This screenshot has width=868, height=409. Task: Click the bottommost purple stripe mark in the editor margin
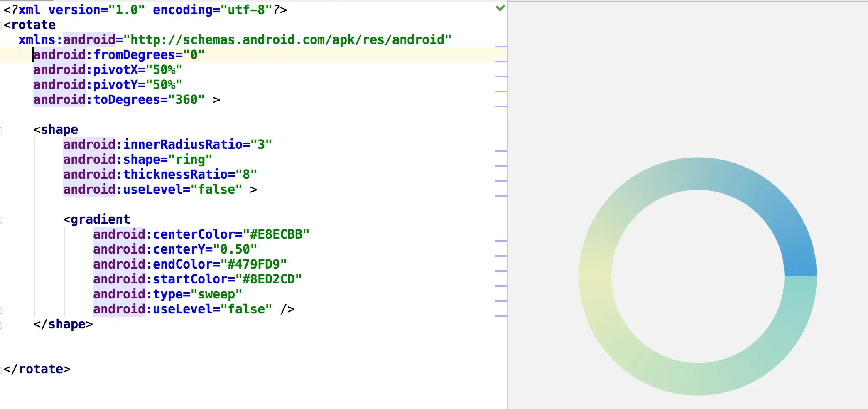point(501,316)
